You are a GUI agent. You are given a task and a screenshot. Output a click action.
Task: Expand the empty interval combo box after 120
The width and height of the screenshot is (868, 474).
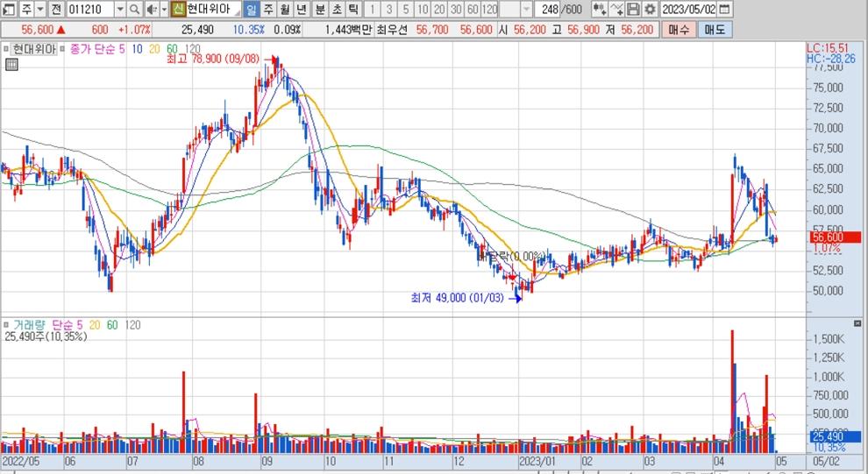tap(525, 10)
